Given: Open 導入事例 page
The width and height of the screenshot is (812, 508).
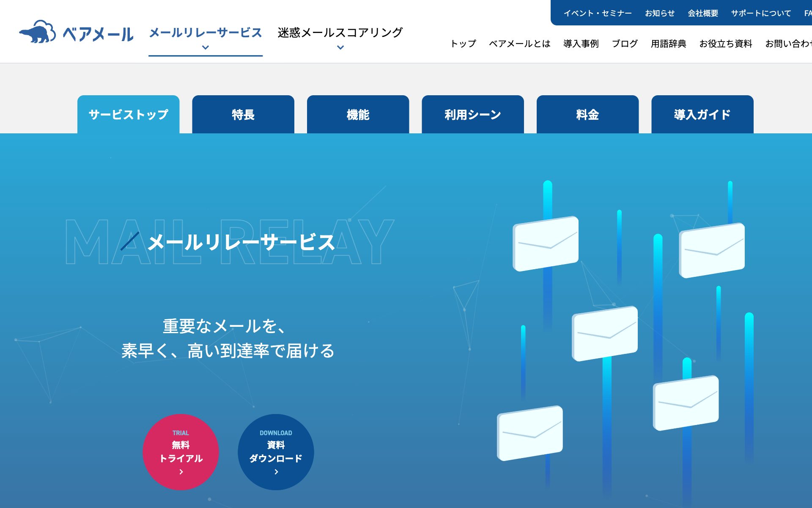Looking at the screenshot, I should [x=581, y=44].
